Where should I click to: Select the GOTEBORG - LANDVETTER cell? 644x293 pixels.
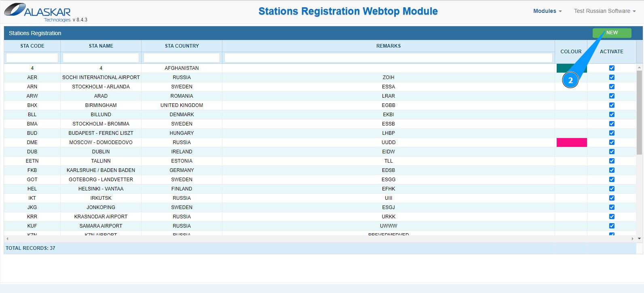click(x=101, y=180)
